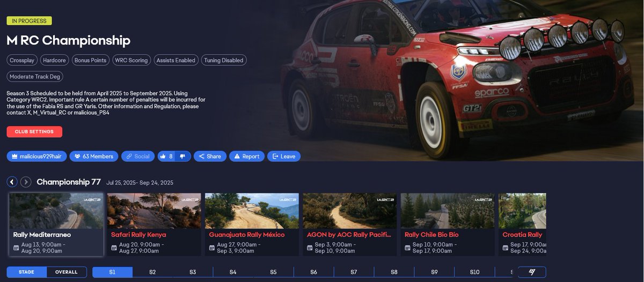Click the Assists Enabled tag
The width and height of the screenshot is (644, 282).
(176, 61)
